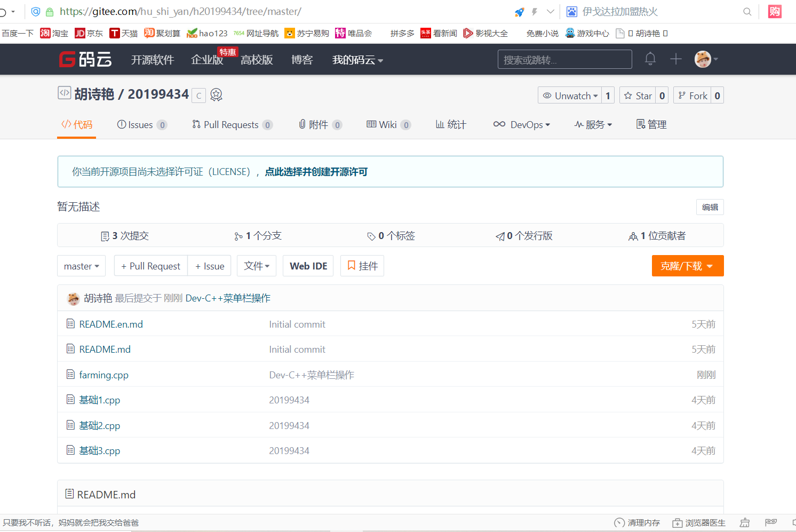
Task: Open the 京东 bookmark
Action: click(89, 33)
